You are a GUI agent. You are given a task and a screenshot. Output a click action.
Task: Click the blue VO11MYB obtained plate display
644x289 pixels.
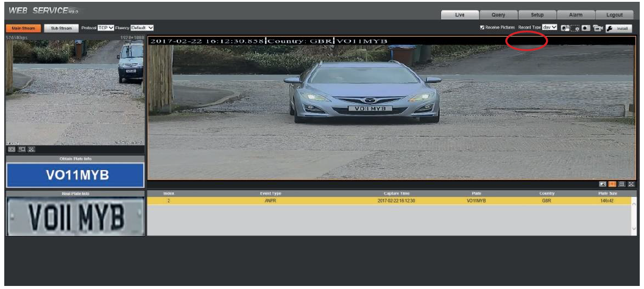click(75, 175)
